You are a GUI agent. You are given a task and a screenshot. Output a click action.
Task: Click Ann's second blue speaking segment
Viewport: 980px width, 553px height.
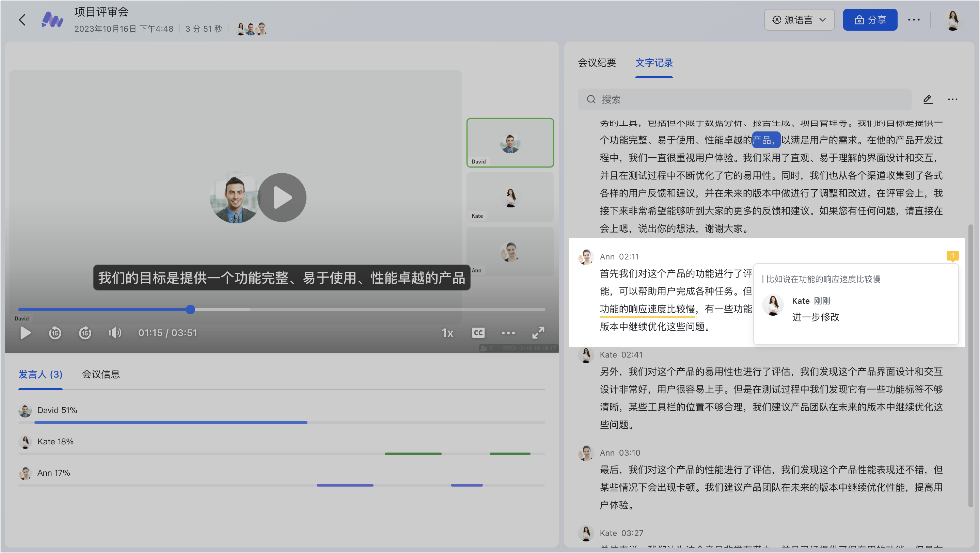coord(467,485)
